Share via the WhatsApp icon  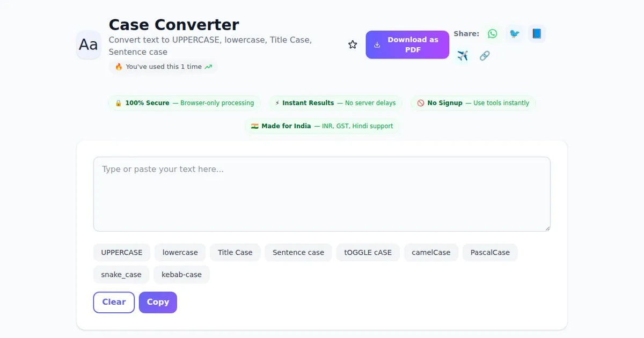coord(492,34)
